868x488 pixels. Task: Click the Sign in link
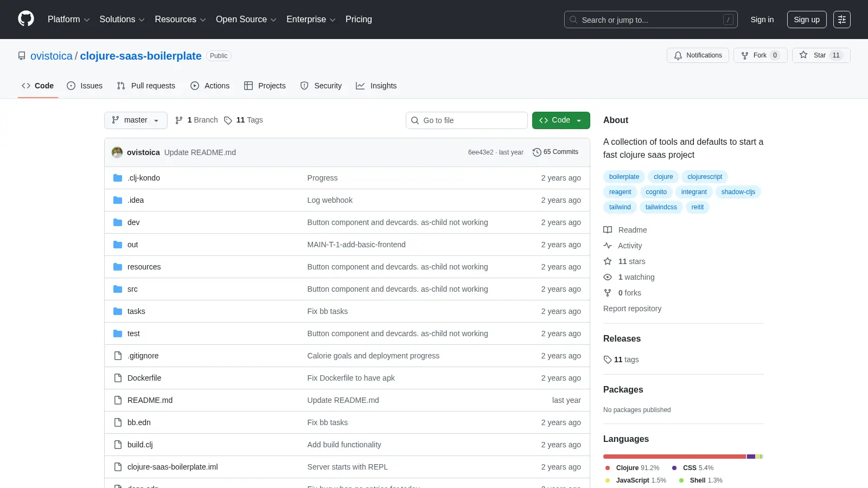pos(762,20)
